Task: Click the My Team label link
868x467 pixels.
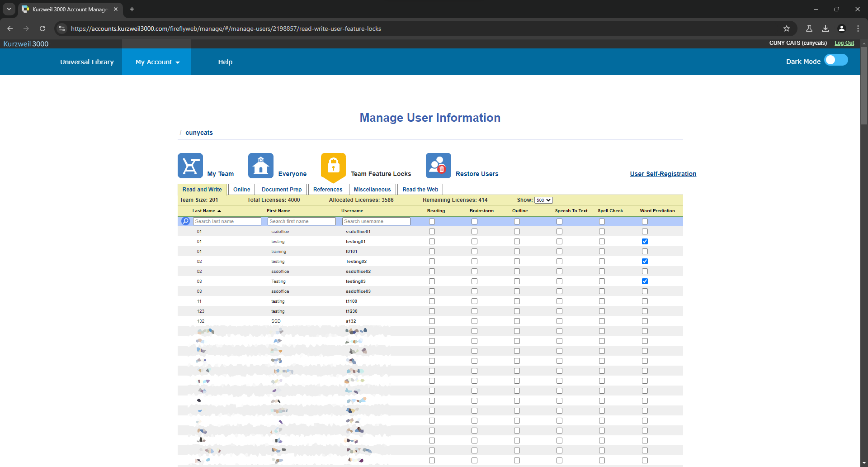Action: (x=221, y=174)
